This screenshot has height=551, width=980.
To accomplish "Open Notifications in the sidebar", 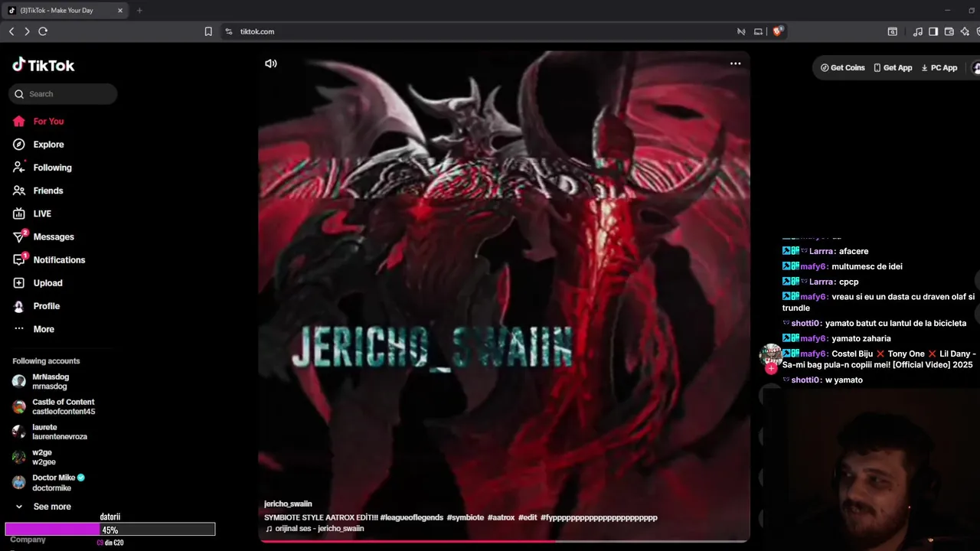I will point(59,260).
